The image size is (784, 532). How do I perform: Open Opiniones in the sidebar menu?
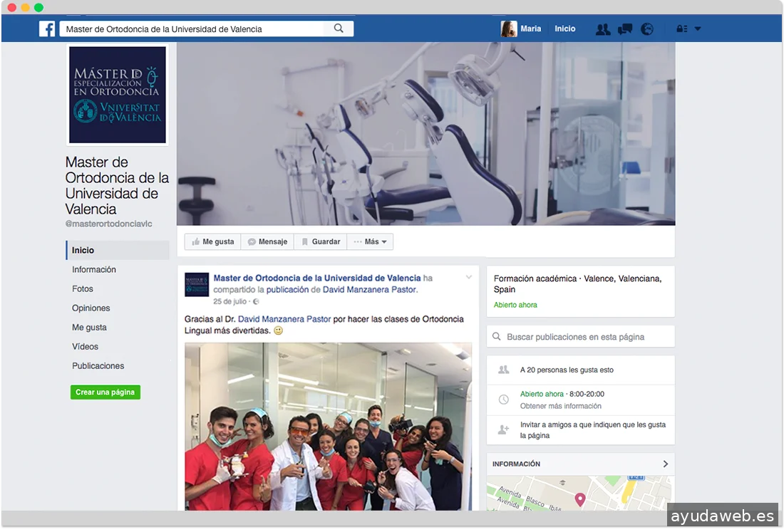coord(91,308)
